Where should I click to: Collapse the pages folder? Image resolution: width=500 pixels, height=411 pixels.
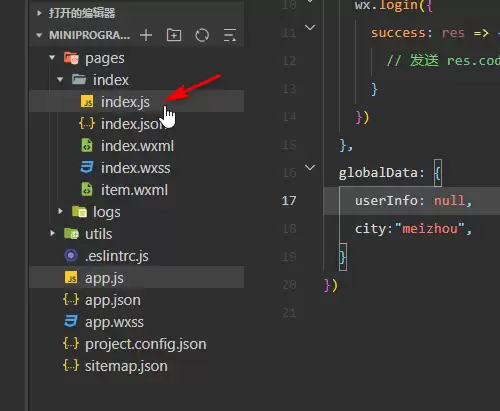pyautogui.click(x=52, y=58)
